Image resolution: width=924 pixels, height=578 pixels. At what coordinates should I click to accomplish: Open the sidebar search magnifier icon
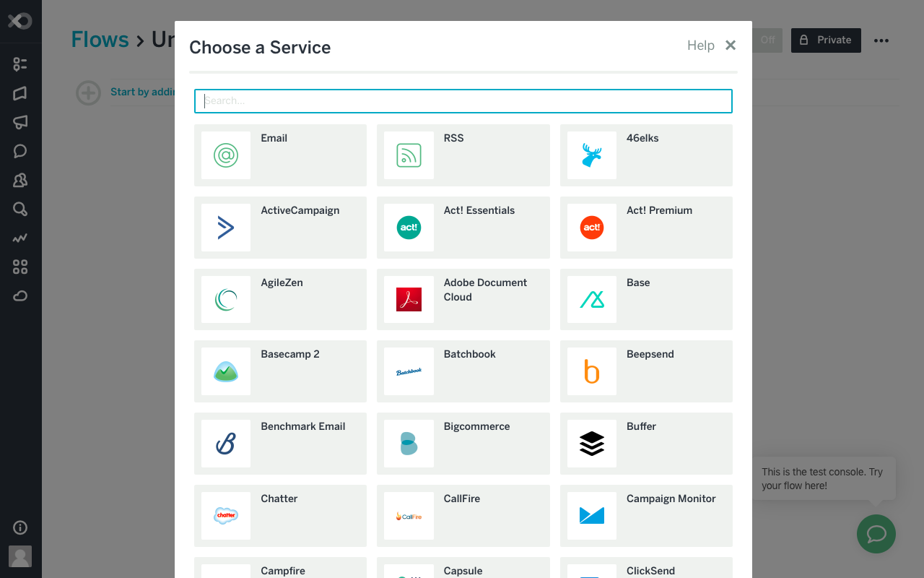[x=20, y=210]
